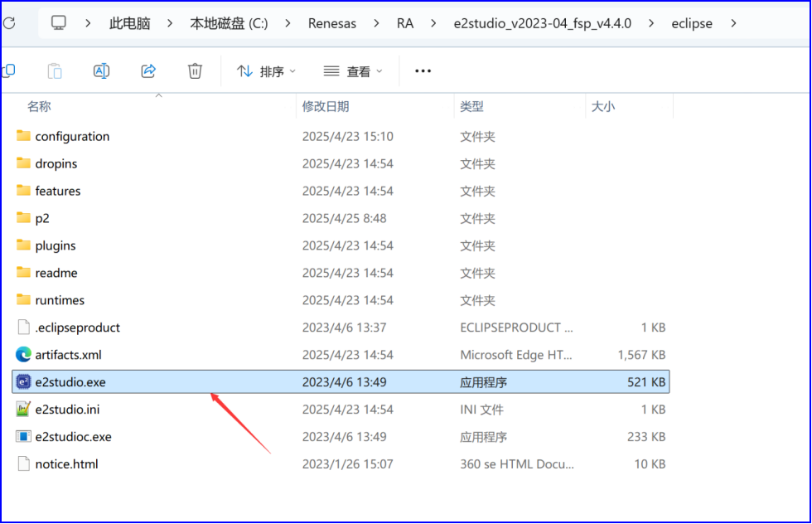Screen dimensions: 812x524
Task: Go to e2studio_v2023-04_fsp_v4.4.0 breadcrumb
Action: tap(542, 23)
